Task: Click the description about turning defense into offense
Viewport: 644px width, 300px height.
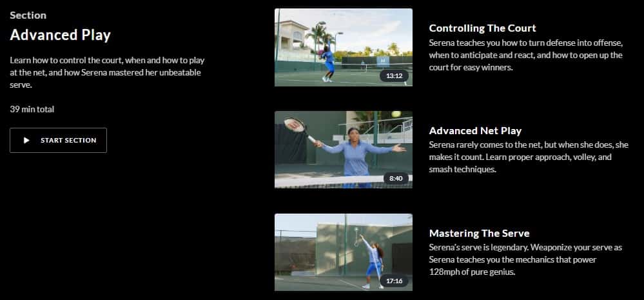Action: click(526, 55)
